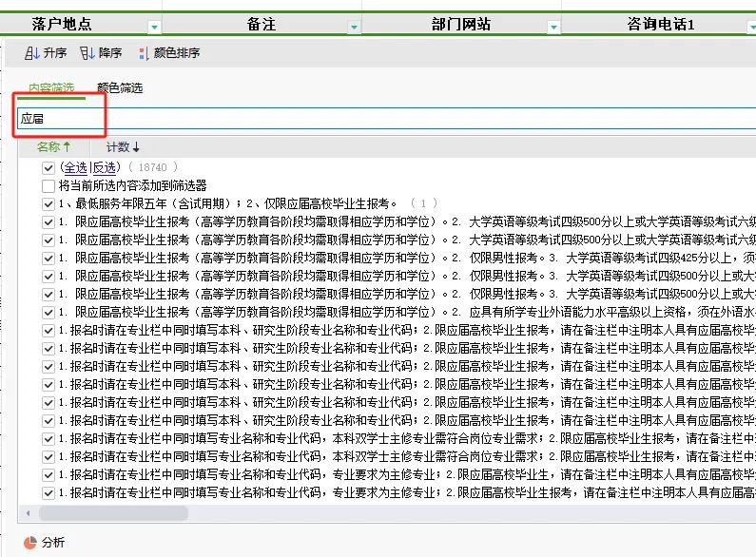Viewport: 756px width, 557px height.
Task: Click the 降序 button label
Action: pos(110,53)
